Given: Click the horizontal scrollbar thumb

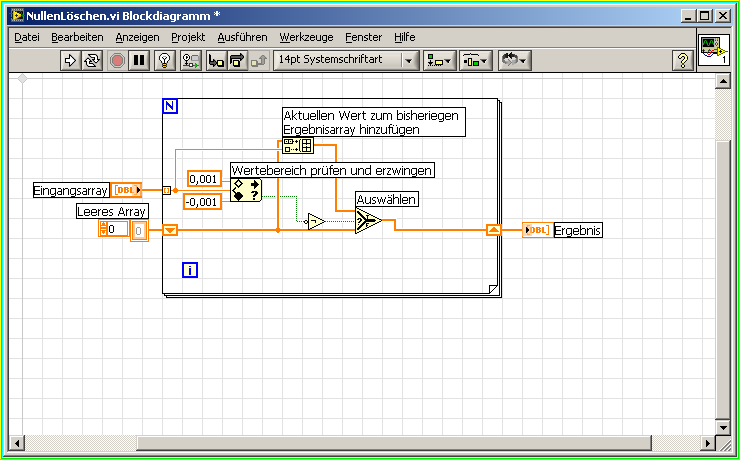Looking at the screenshot, I should tap(394, 443).
